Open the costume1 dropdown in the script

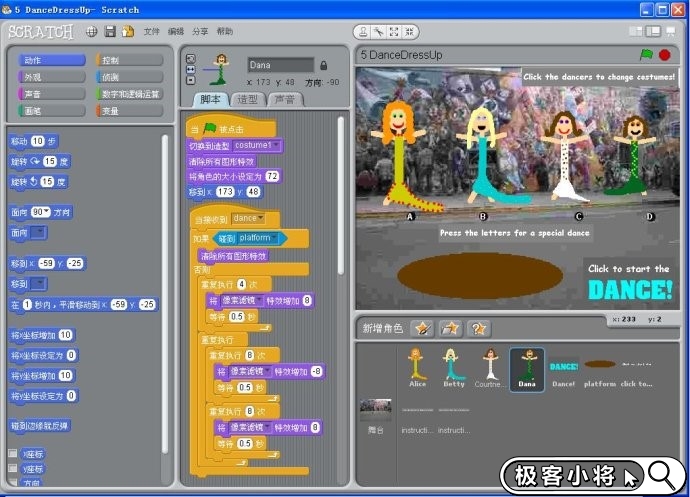(276, 145)
